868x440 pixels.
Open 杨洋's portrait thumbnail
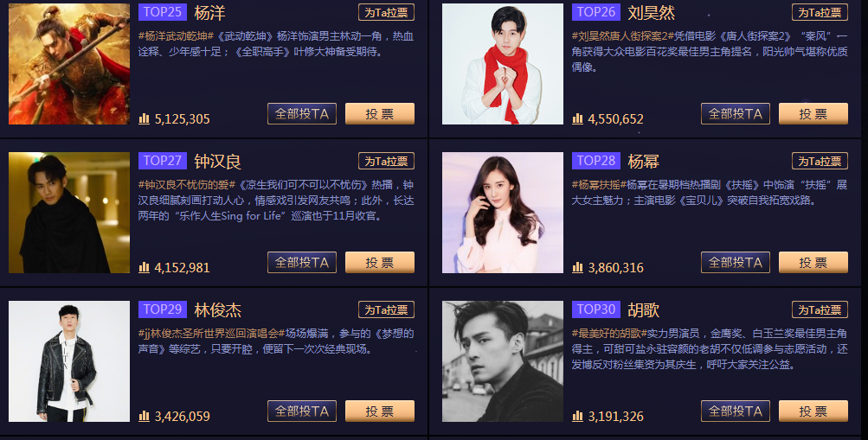tap(69, 64)
